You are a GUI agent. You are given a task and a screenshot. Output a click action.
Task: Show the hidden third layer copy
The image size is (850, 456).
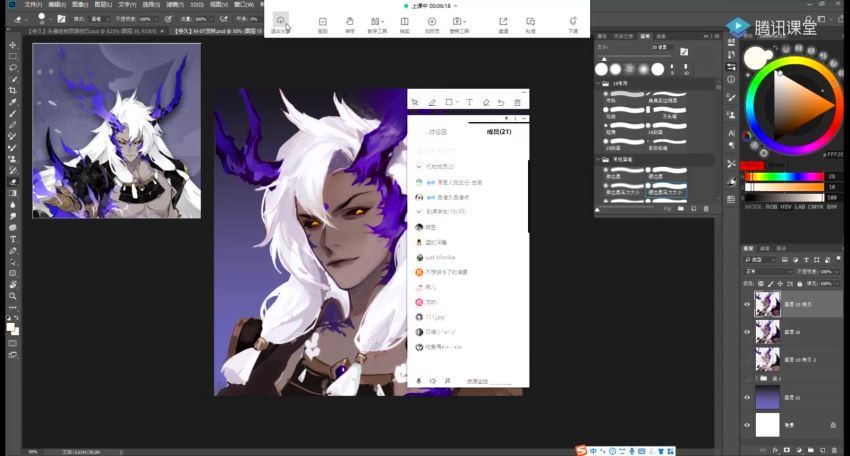tap(747, 359)
